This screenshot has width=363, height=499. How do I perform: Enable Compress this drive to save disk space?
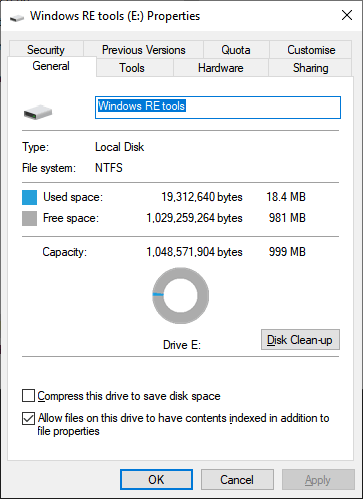click(28, 396)
